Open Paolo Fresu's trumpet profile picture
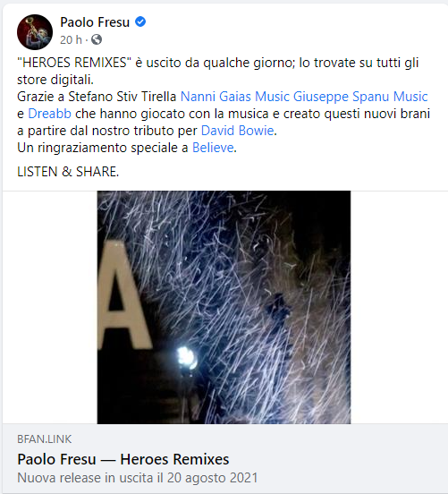The image size is (448, 494). click(35, 32)
